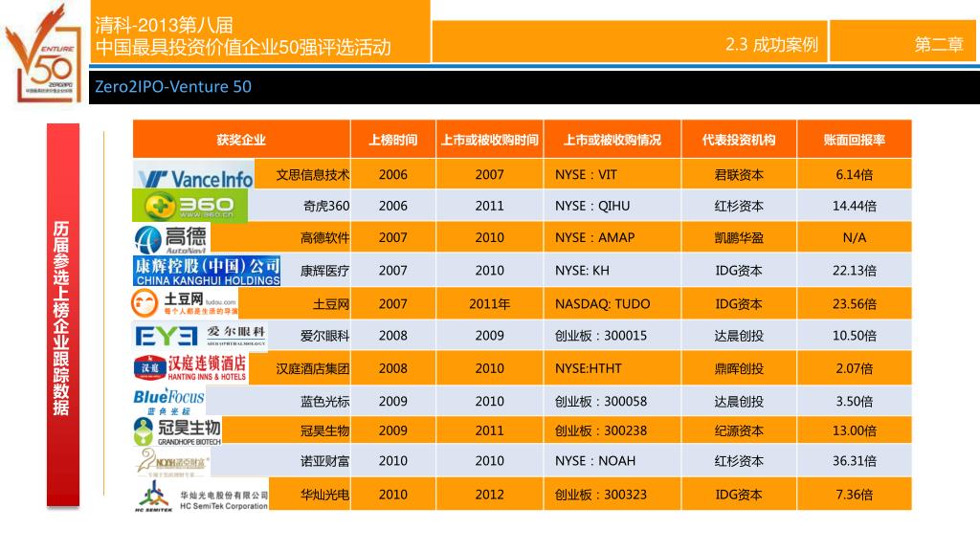Click the VanceInfo company logo

point(193,174)
